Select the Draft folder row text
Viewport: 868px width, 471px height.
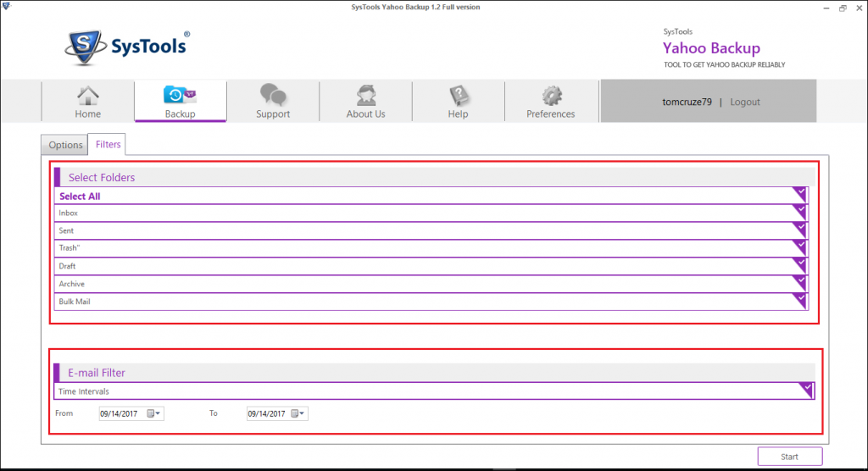pyautogui.click(x=67, y=266)
